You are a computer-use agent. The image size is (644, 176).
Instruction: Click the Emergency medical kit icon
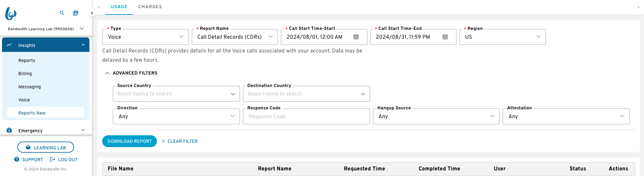tap(9, 130)
